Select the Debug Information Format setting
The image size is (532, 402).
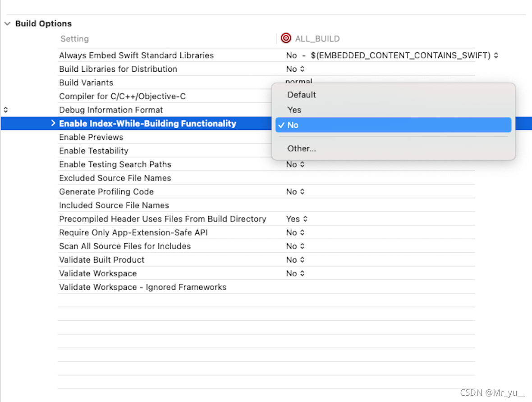pyautogui.click(x=111, y=110)
